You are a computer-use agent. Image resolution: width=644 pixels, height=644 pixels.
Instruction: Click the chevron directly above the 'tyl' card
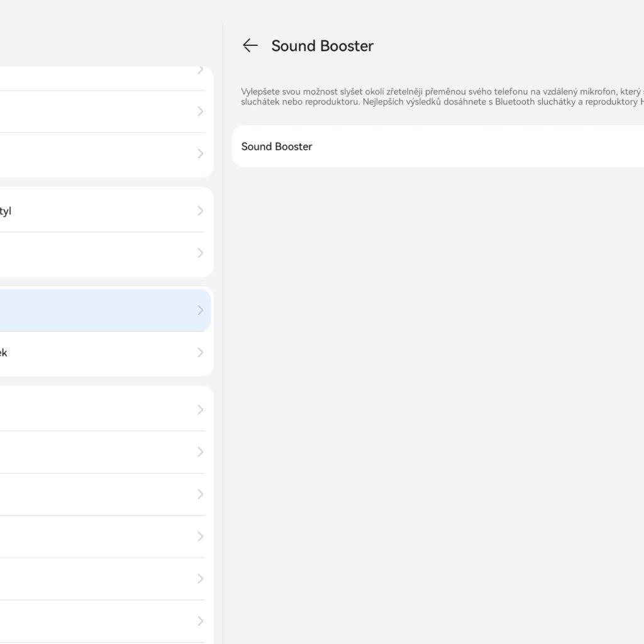[x=201, y=153]
